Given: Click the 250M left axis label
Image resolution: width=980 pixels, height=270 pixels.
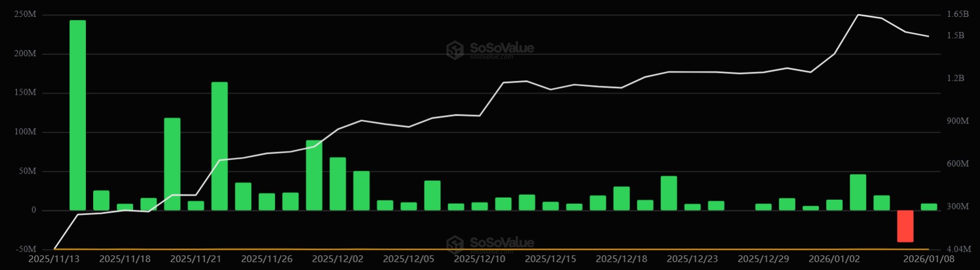Looking at the screenshot, I should tap(25, 14).
